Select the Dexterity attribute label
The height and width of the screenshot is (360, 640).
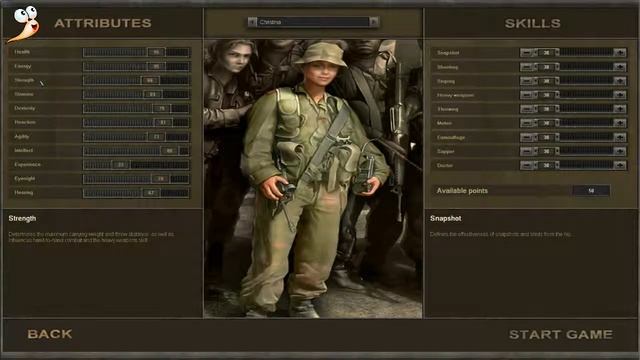pyautogui.click(x=24, y=108)
